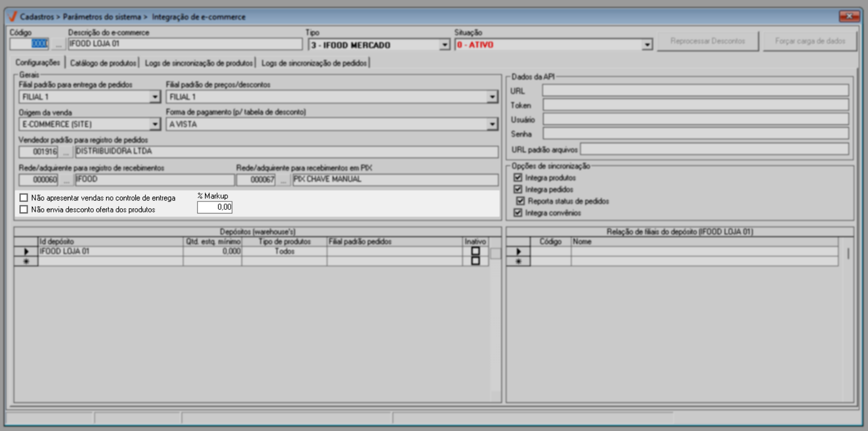Screen dimensions: 868x431
Task: Click the 'Descrição do e-commerce' field
Action: 185,44
